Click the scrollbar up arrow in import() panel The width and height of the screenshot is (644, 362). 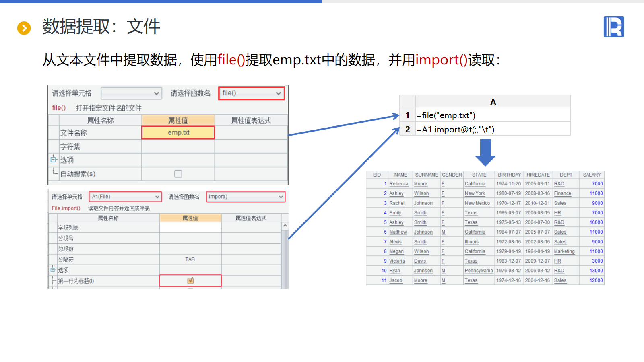point(285,226)
